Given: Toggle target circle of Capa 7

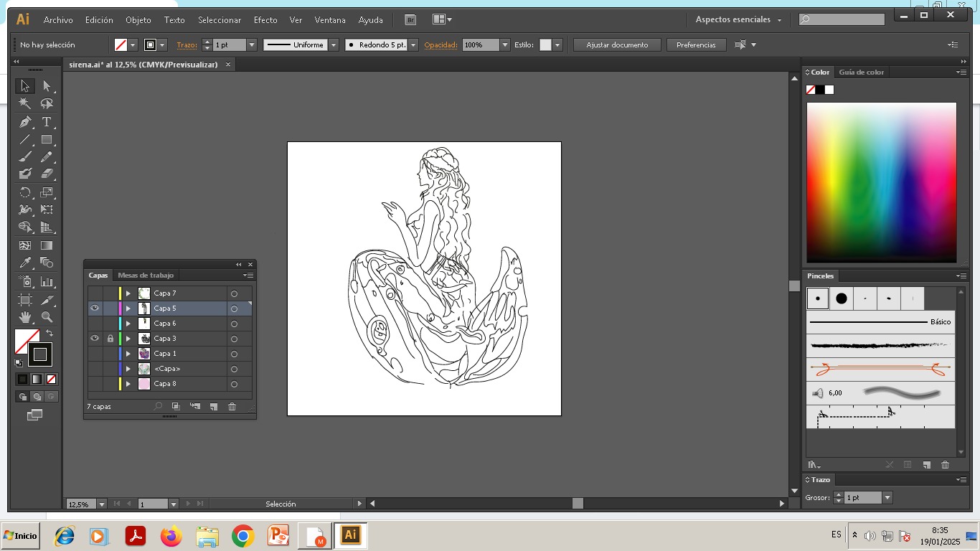Looking at the screenshot, I should point(234,293).
